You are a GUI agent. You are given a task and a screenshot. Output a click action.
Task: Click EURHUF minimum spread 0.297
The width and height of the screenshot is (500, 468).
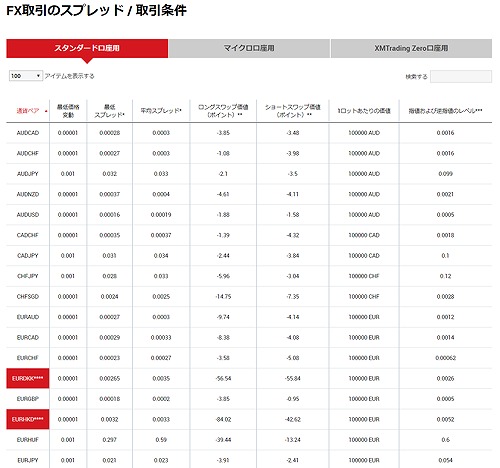click(109, 440)
